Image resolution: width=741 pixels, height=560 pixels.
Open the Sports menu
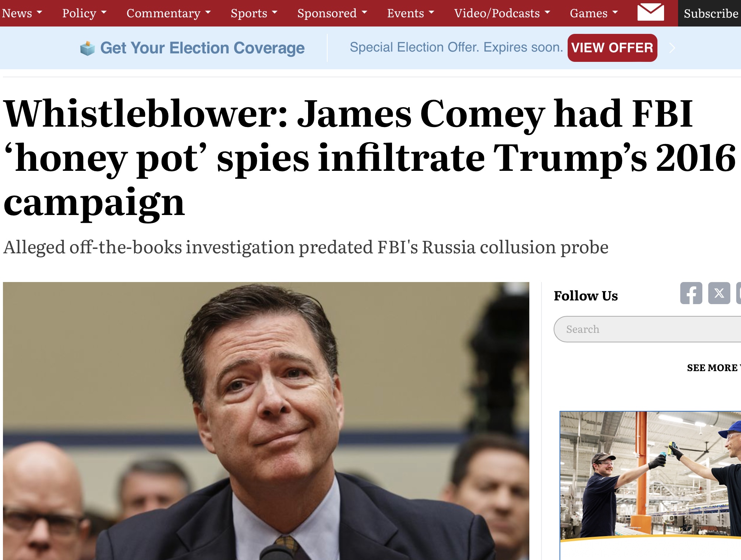254,13
